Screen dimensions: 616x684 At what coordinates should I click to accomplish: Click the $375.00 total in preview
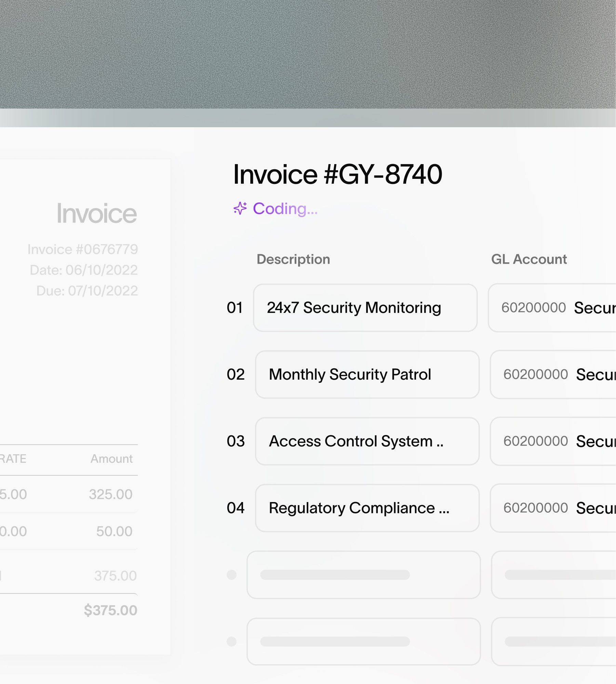[x=110, y=610]
